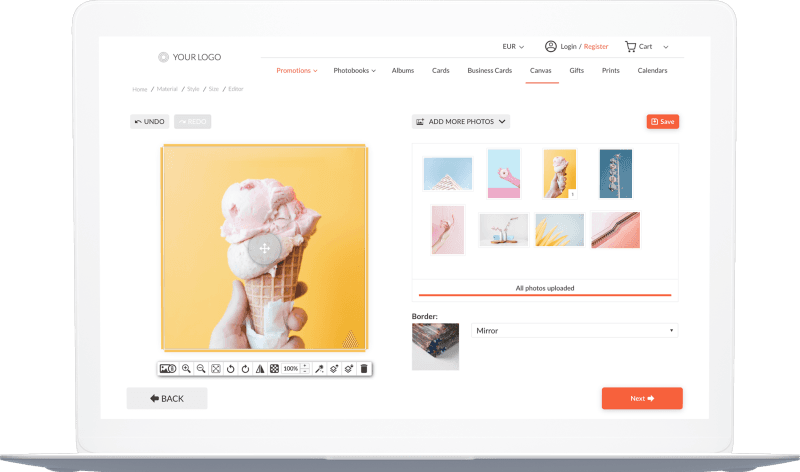
Task: Go to the Calendars tab
Action: (652, 71)
